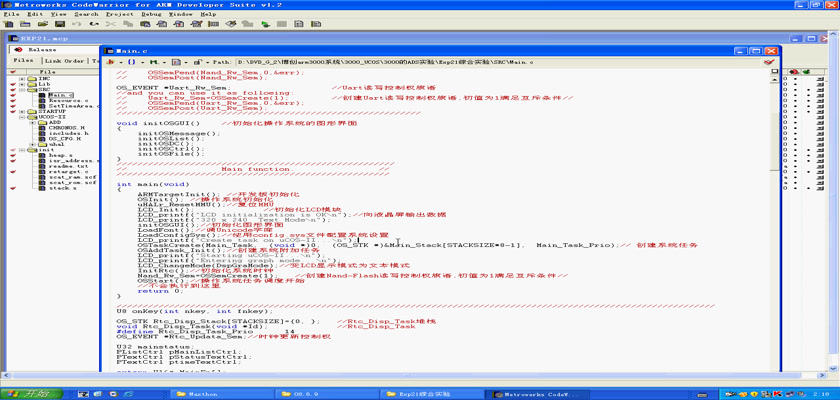Switch to 08.6.9 folder taskbar button
Screen dimensions: 840x400
tap(329, 394)
